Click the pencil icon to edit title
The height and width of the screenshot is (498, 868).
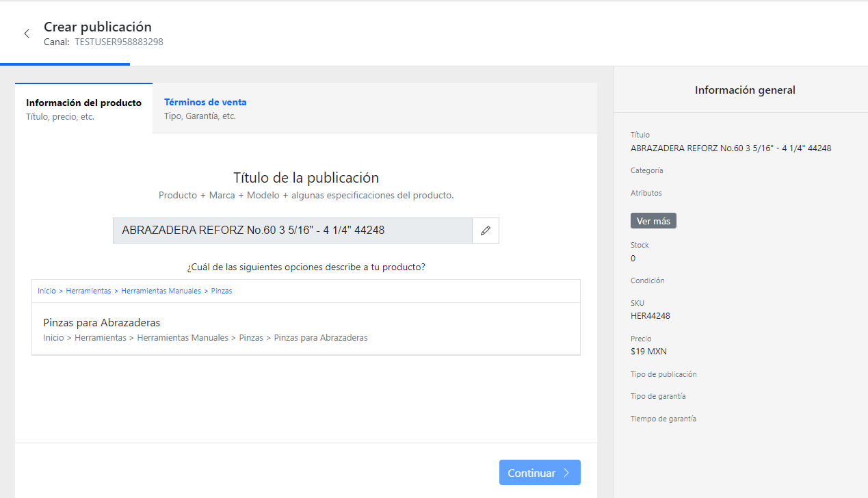tap(486, 231)
